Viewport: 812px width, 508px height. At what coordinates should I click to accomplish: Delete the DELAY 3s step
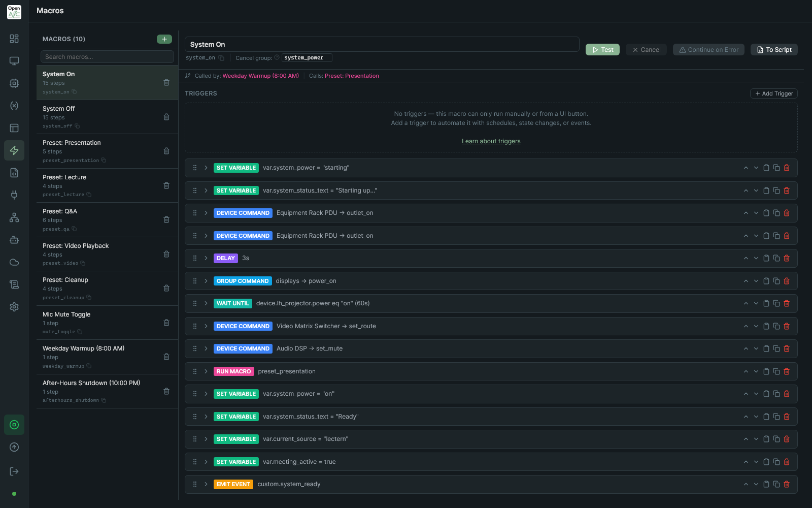(787, 258)
